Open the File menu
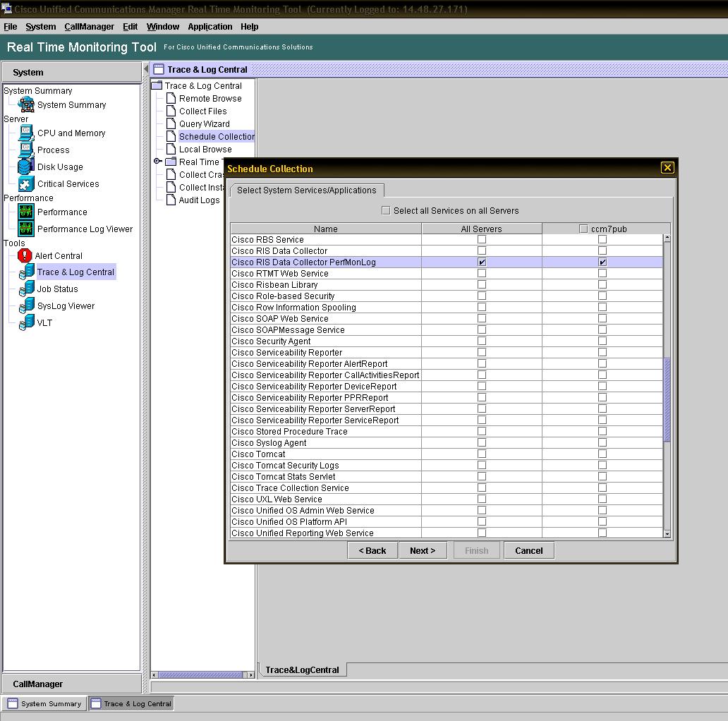The image size is (728, 721). pos(10,27)
